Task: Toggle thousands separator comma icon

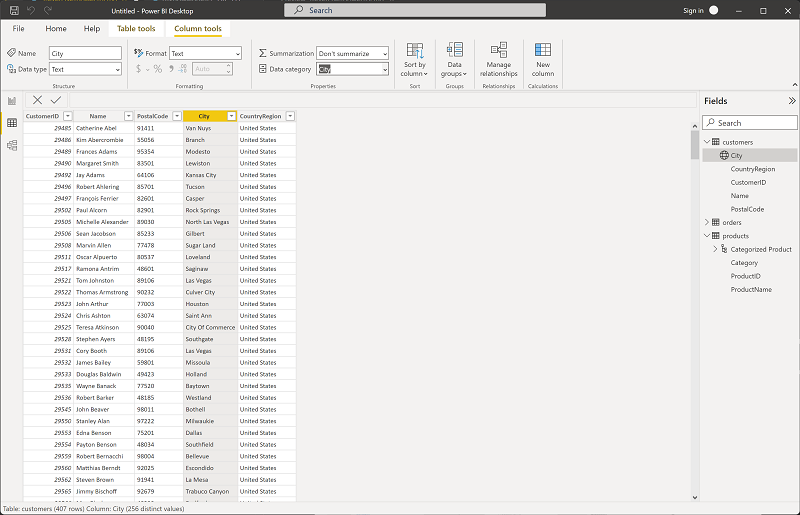Action: [171, 69]
